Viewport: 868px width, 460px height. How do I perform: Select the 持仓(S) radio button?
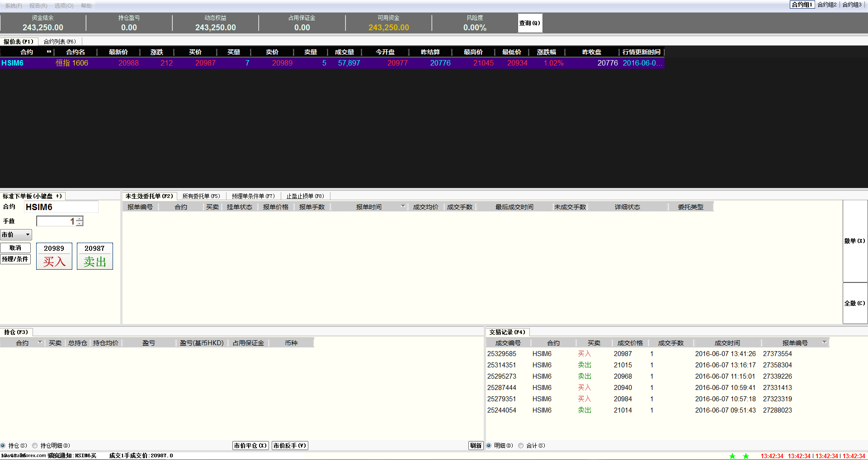click(x=3, y=446)
